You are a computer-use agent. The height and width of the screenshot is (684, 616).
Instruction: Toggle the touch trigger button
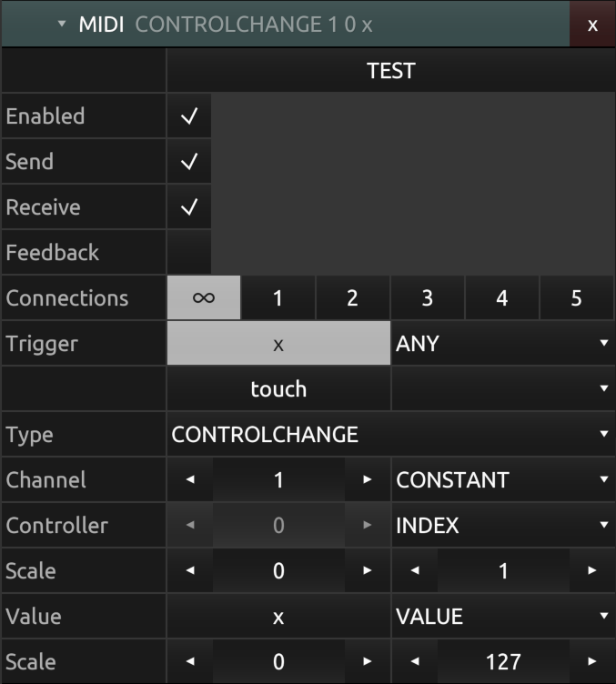coord(278,388)
